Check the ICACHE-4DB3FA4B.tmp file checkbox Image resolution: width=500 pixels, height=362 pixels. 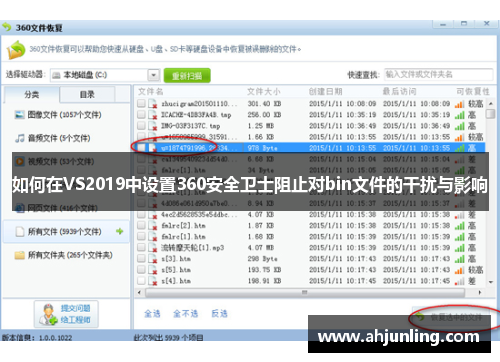tap(141, 115)
